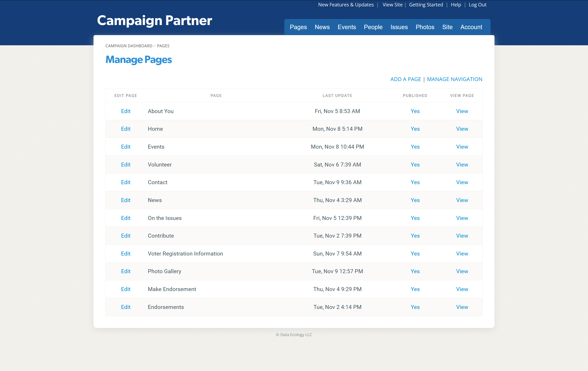View the Contact page
The height and width of the screenshot is (371, 588).
point(462,182)
